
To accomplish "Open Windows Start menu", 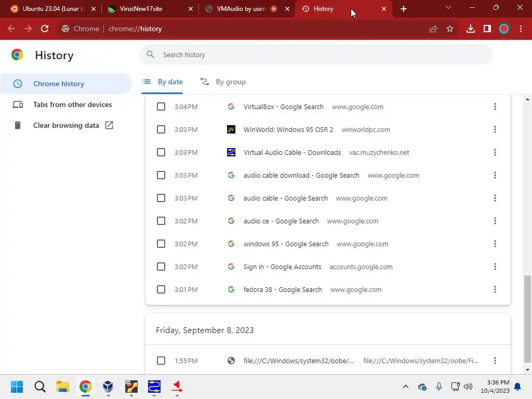I will pos(17,387).
